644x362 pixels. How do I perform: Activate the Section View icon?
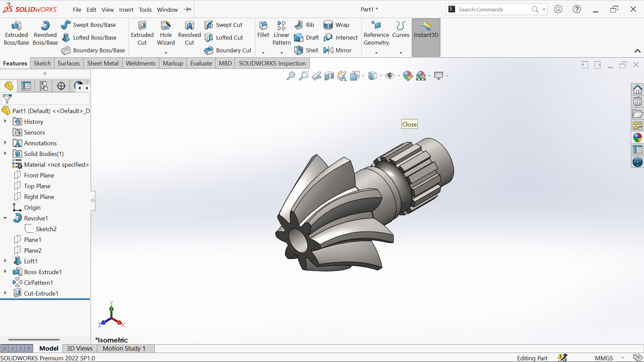[x=329, y=76]
